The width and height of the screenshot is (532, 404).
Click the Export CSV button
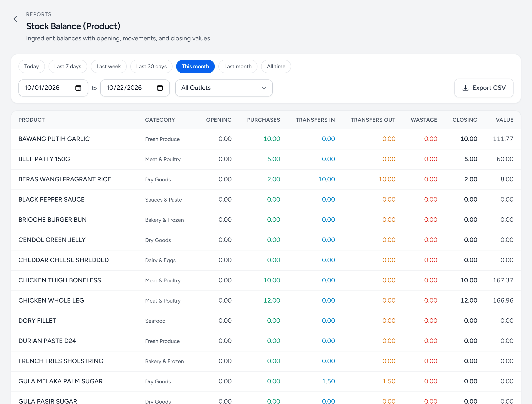[x=484, y=88]
